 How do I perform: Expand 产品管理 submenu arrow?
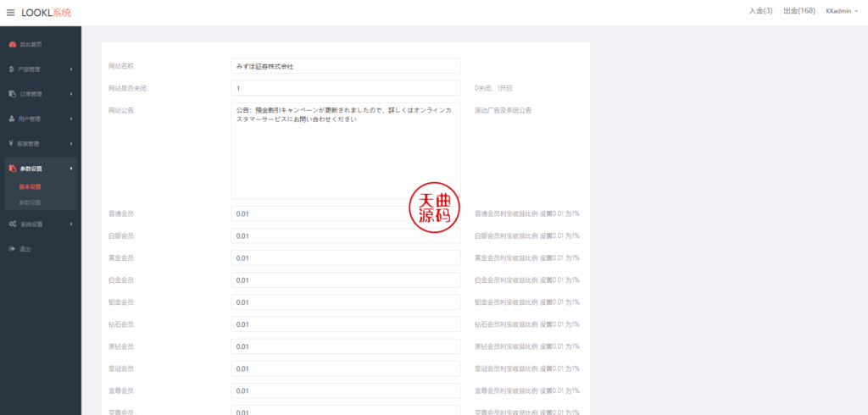(71, 69)
